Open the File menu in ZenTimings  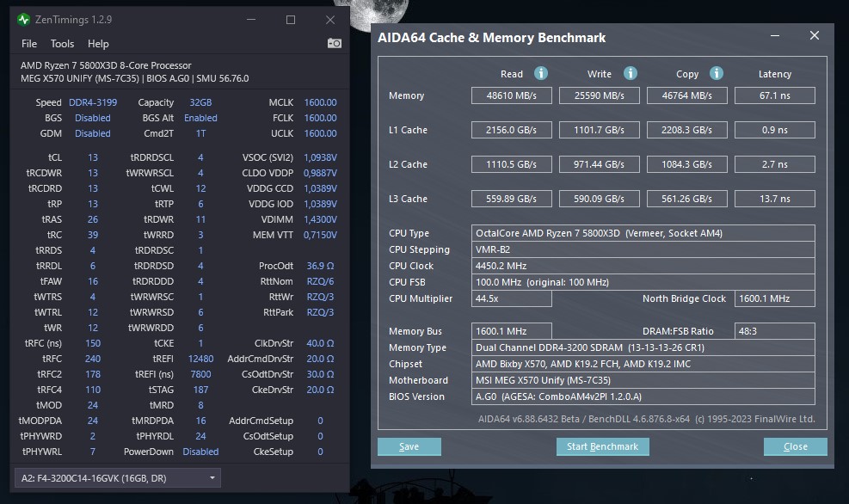pyautogui.click(x=29, y=44)
